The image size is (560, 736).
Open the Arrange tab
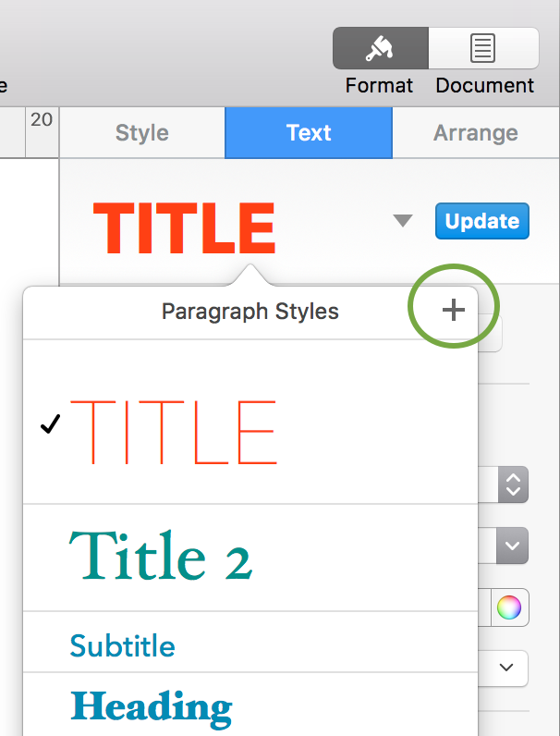pyautogui.click(x=476, y=133)
